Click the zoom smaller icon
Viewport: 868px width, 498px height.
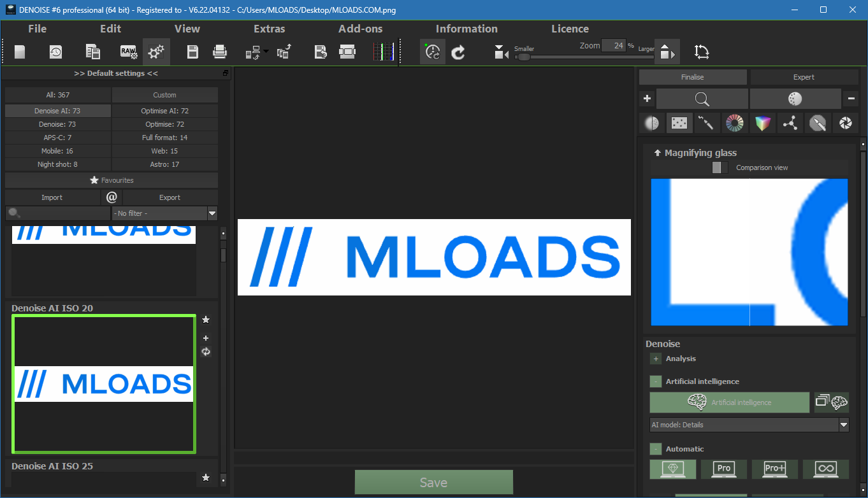pyautogui.click(x=501, y=53)
